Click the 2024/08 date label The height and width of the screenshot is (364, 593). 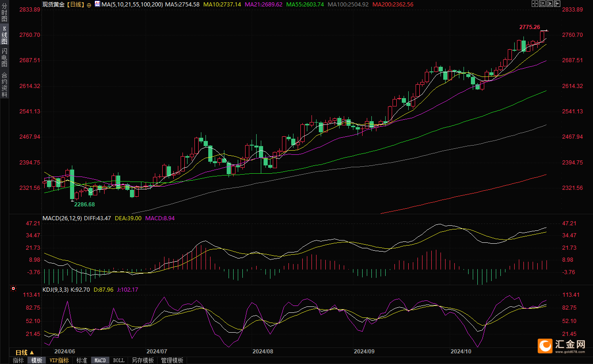click(x=263, y=351)
